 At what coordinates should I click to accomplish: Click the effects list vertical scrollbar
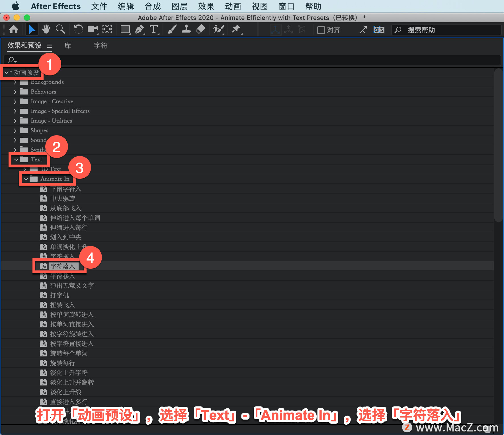[498, 145]
